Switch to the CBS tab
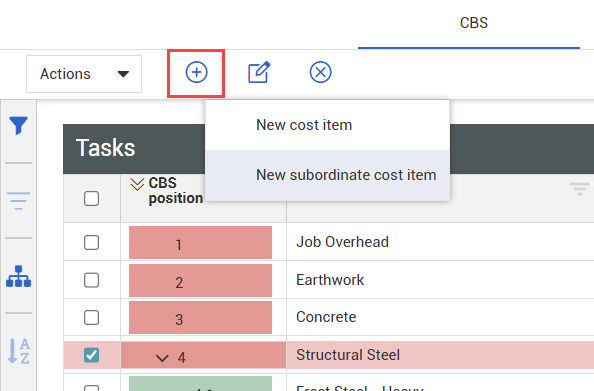This screenshot has width=594, height=391. [x=474, y=23]
